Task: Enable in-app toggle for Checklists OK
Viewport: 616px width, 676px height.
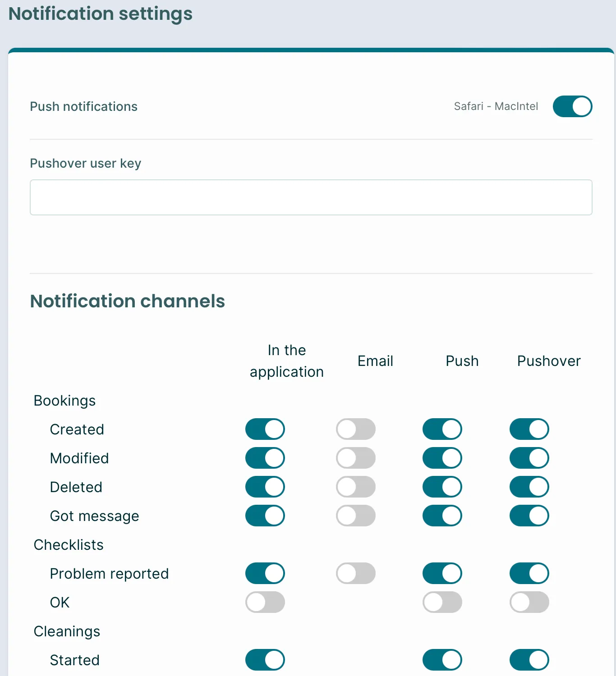Action: (x=265, y=602)
